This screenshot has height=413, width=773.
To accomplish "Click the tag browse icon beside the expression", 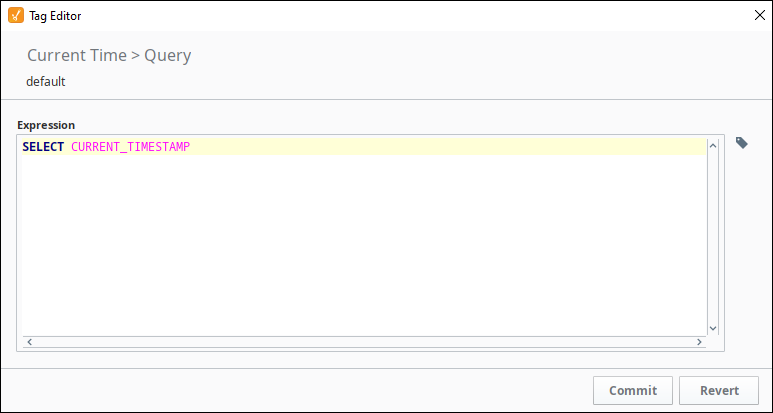I will click(741, 143).
